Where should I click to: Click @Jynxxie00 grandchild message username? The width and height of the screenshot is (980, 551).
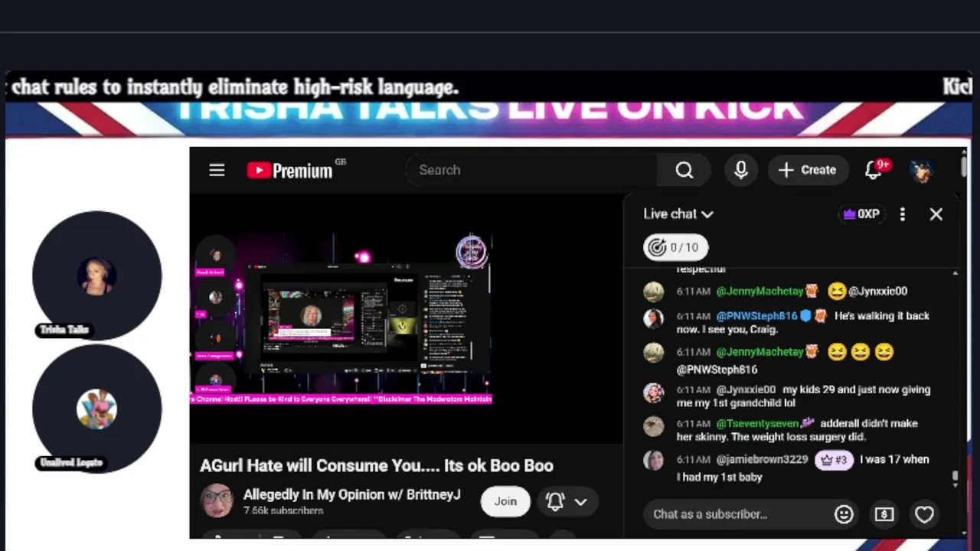click(x=746, y=390)
